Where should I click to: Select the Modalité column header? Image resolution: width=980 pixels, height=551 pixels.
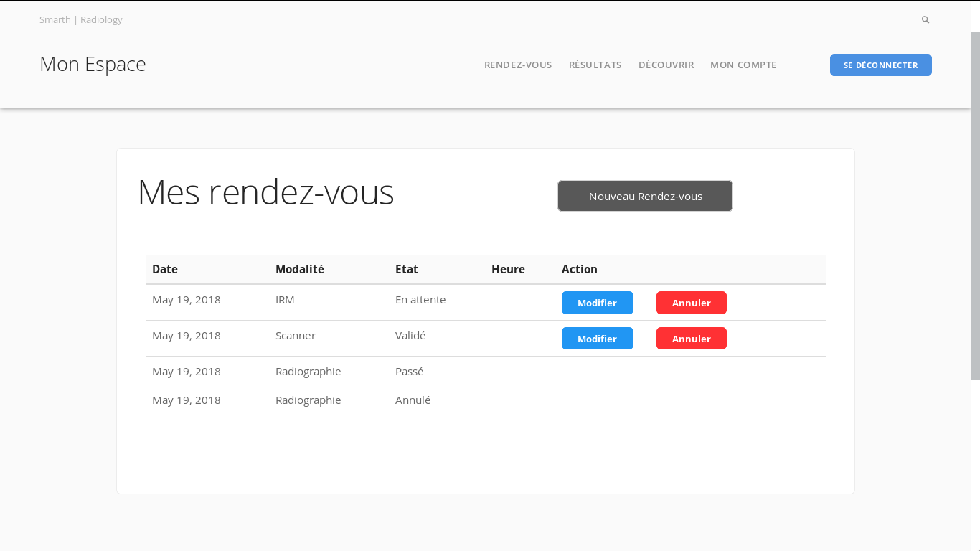tap(300, 269)
